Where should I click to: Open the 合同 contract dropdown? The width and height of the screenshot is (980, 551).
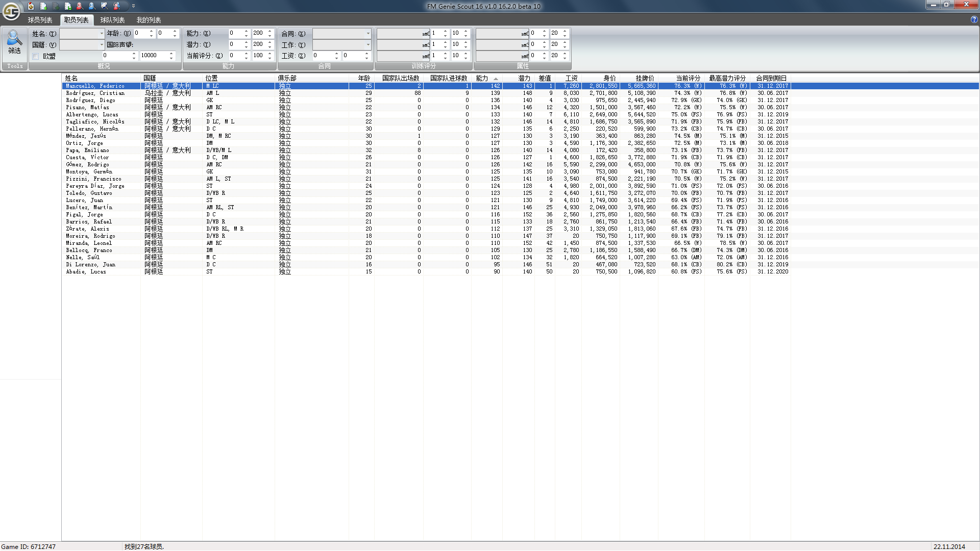click(368, 34)
